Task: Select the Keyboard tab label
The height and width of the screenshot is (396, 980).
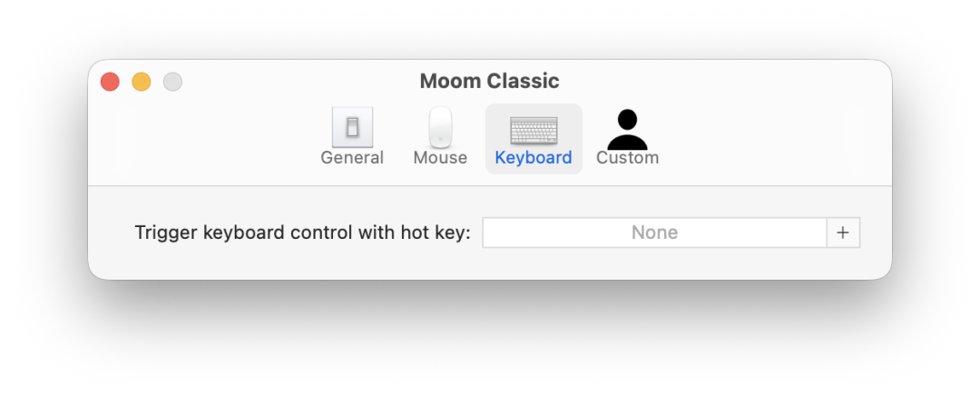Action: 534,158
